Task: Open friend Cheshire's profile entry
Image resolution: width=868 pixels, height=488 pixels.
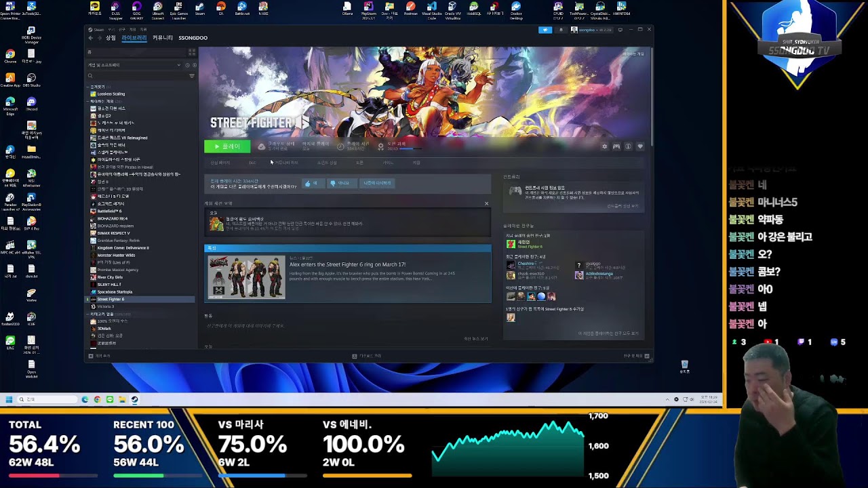Action: [533, 265]
